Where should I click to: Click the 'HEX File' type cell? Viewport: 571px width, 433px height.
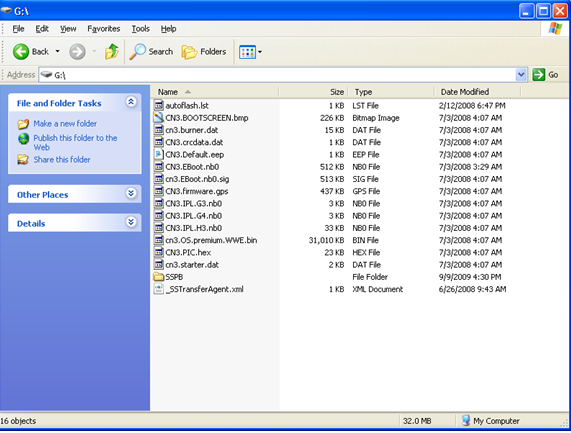point(366,253)
